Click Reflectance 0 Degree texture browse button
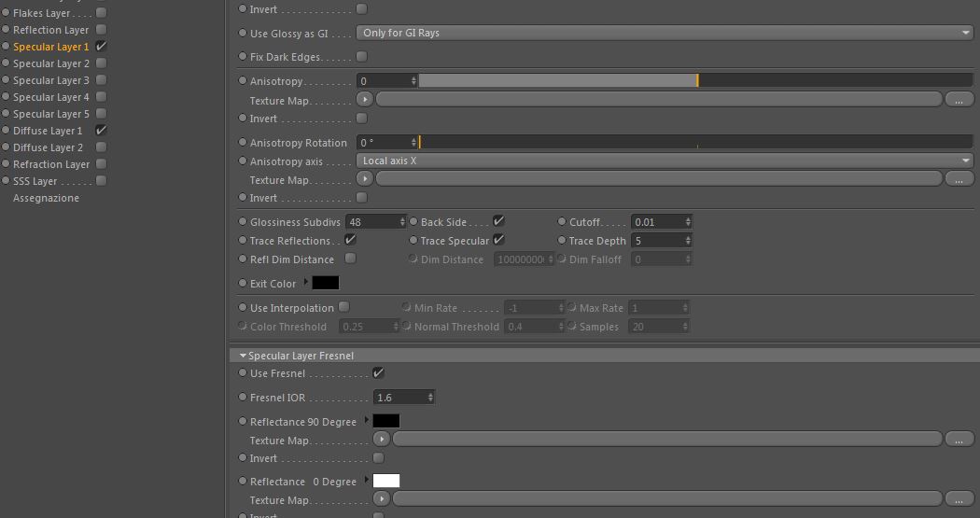 click(x=959, y=498)
